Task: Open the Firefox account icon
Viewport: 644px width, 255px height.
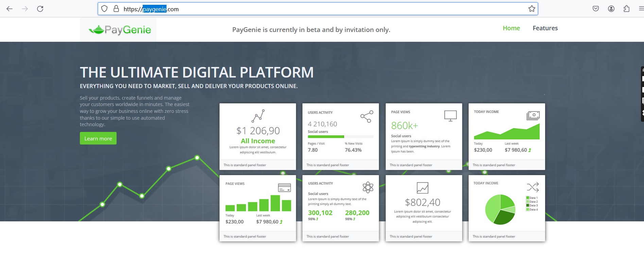Action: [611, 9]
